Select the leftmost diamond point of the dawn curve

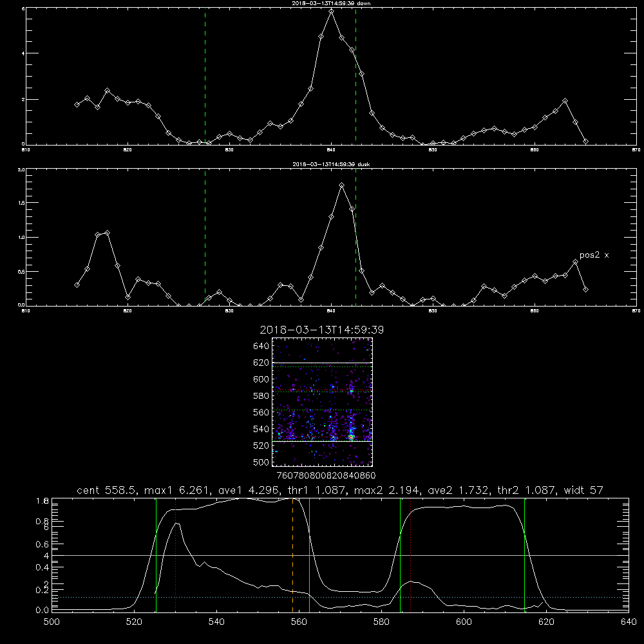tap(77, 105)
